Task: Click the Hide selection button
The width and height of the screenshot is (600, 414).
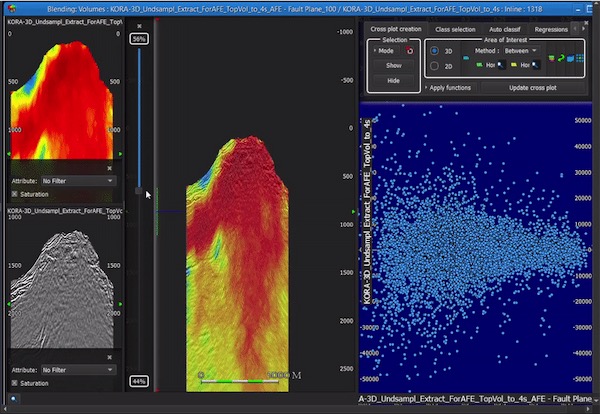Action: tap(393, 81)
